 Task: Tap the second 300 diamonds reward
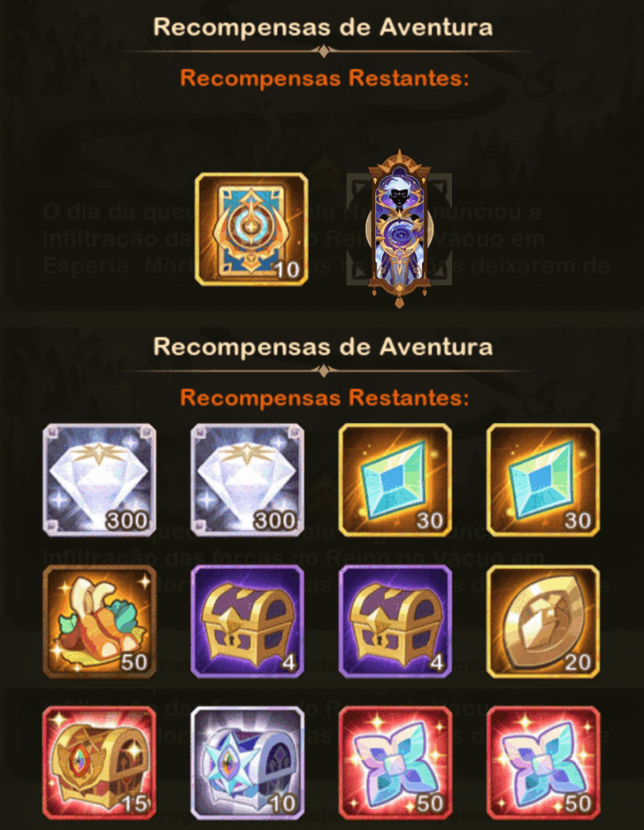coord(247,480)
